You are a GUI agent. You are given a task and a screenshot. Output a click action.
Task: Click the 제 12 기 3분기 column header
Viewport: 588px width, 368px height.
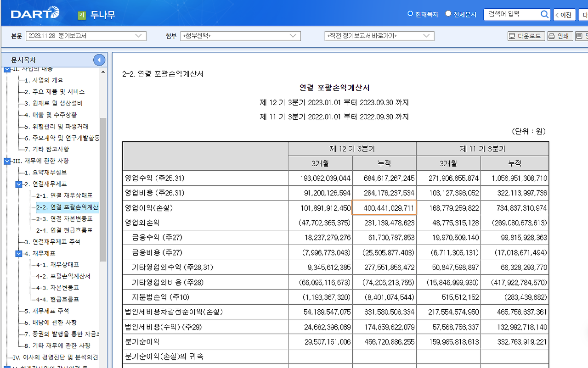352,149
